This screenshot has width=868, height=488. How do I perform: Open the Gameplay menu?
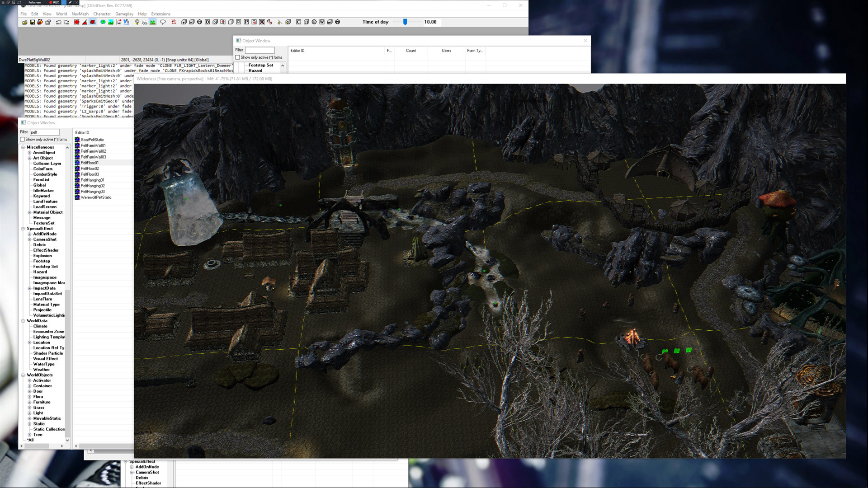124,14
